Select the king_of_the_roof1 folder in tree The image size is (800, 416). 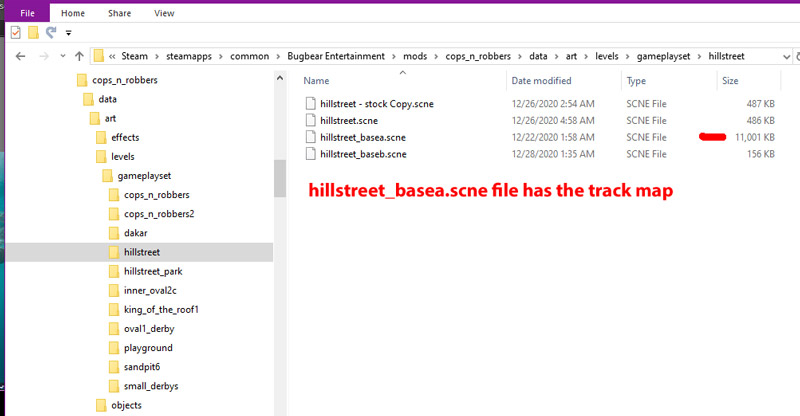pos(161,310)
